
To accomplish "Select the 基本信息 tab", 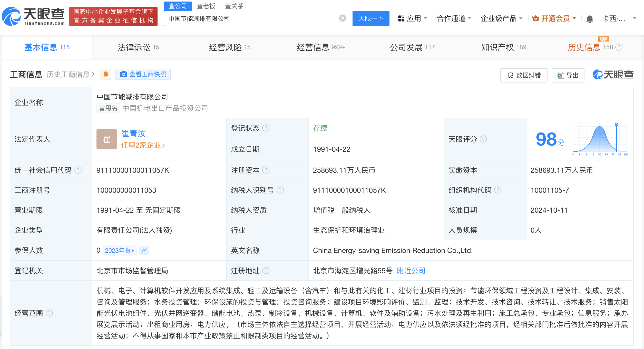I will [47, 47].
